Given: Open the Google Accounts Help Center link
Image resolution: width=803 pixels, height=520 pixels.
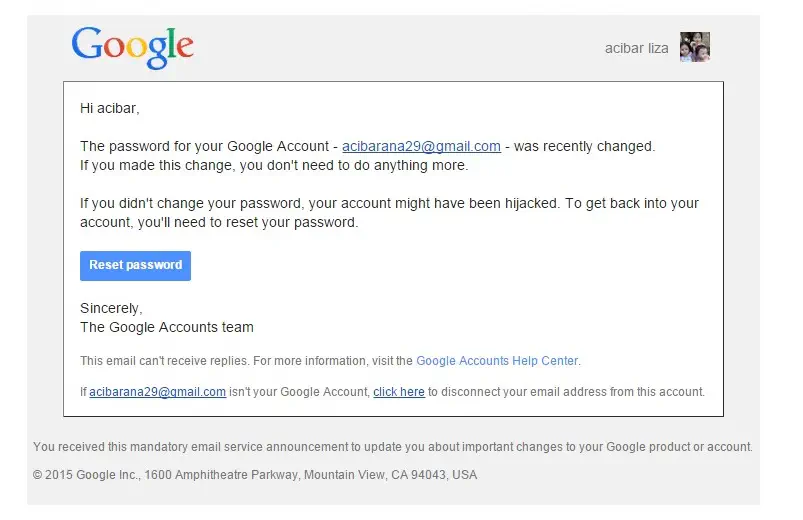Looking at the screenshot, I should 497,361.
